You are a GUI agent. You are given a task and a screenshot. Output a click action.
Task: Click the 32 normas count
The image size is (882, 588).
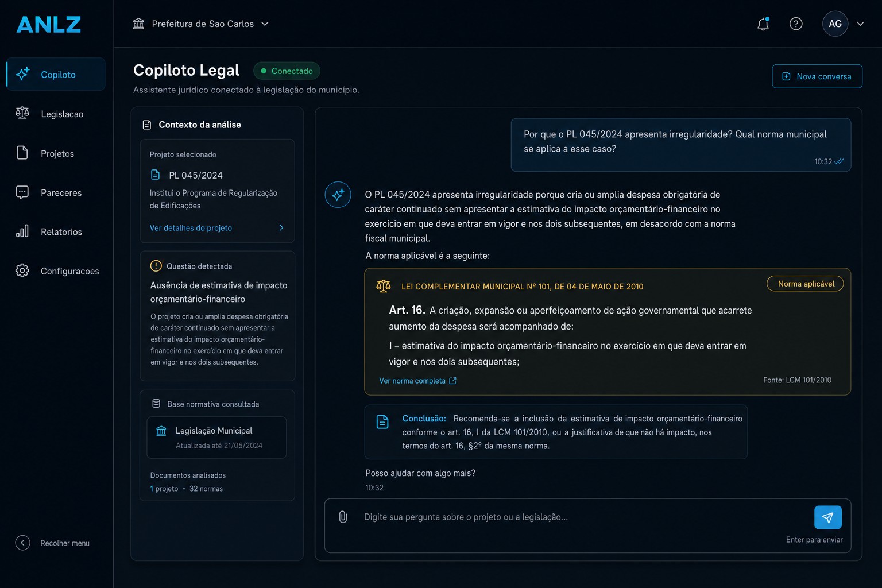206,489
